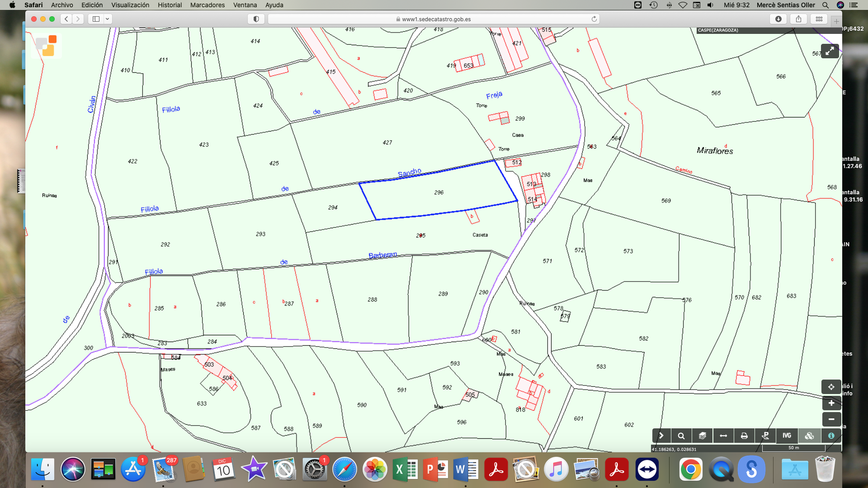Zoom out with the minus button

tap(831, 419)
